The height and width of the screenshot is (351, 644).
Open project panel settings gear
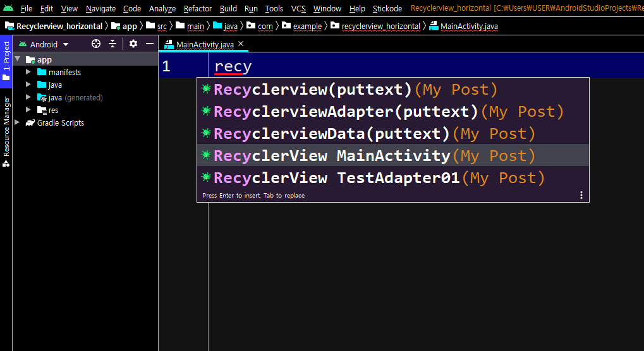tap(133, 44)
